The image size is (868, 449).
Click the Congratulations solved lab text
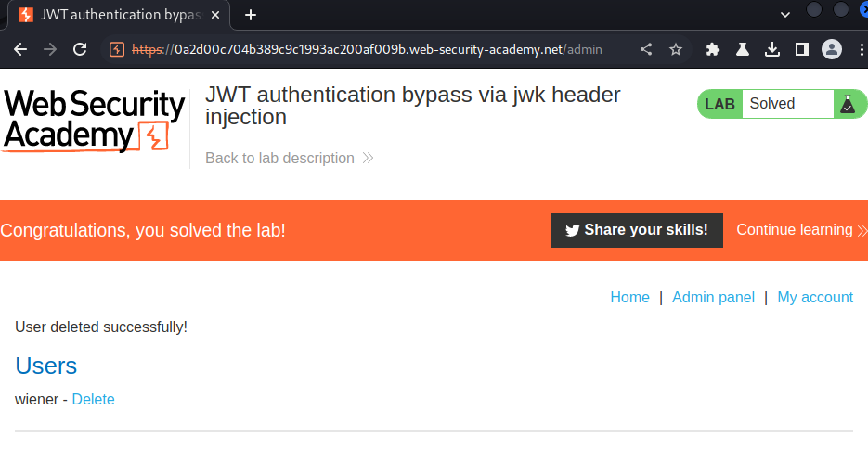pos(143,230)
